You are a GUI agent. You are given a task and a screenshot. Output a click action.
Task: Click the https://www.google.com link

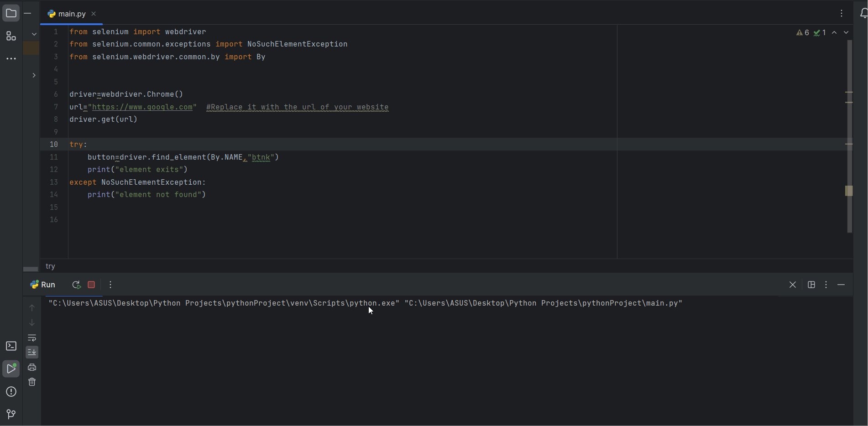pyautogui.click(x=142, y=107)
